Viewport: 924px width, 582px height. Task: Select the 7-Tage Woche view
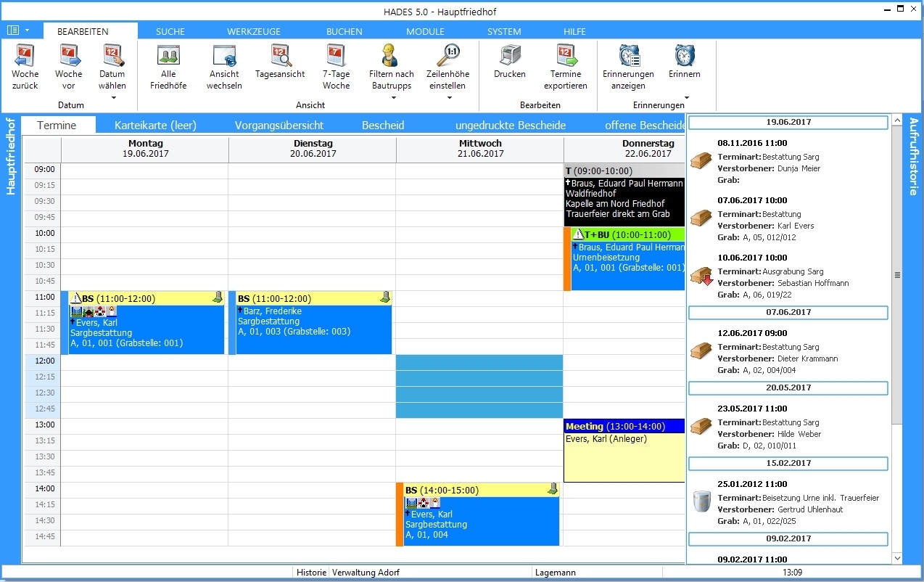pos(336,67)
